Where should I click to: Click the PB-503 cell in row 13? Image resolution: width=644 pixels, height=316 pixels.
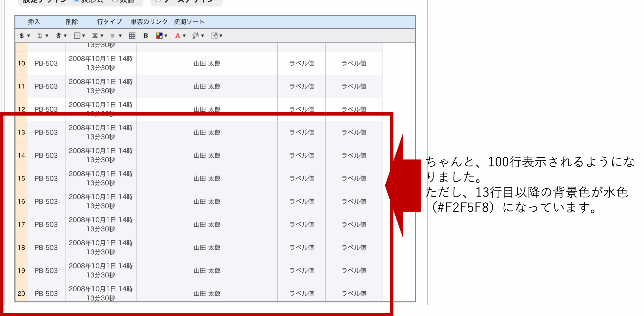point(46,132)
